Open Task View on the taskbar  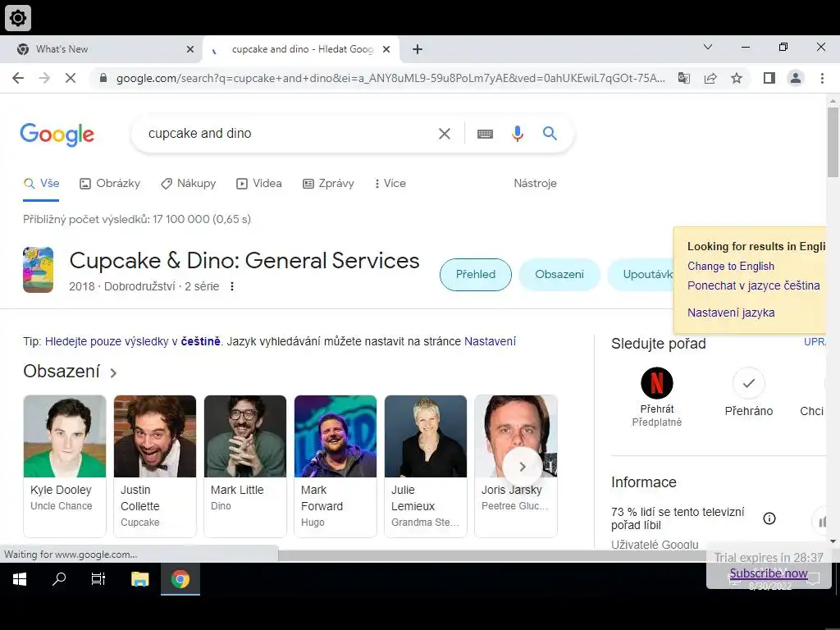pos(98,579)
